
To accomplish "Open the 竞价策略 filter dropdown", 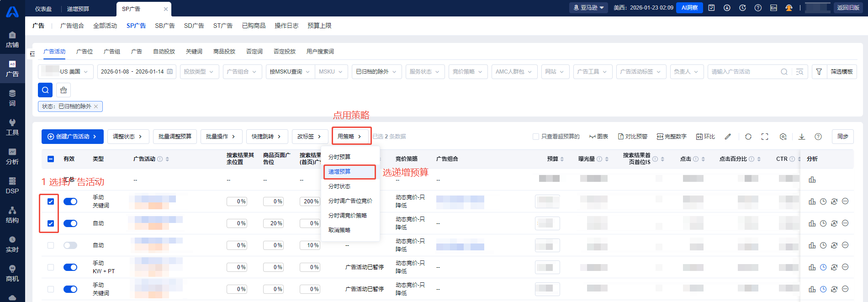I will pos(467,72).
